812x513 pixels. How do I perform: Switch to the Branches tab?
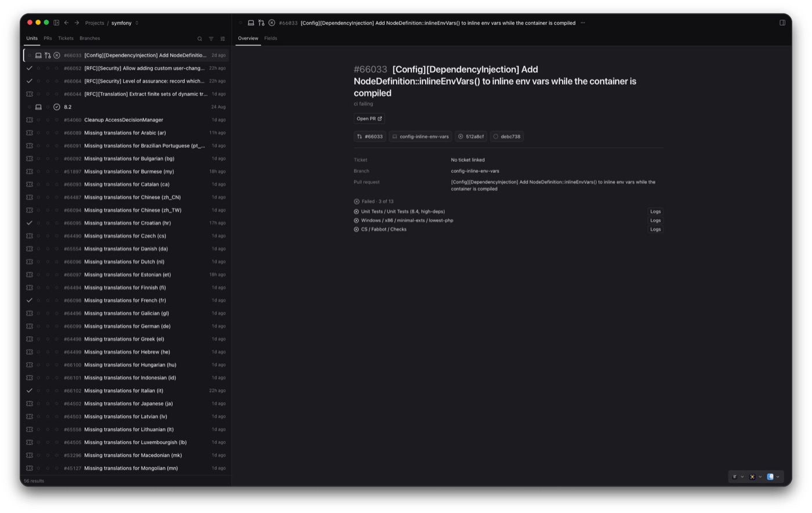89,38
